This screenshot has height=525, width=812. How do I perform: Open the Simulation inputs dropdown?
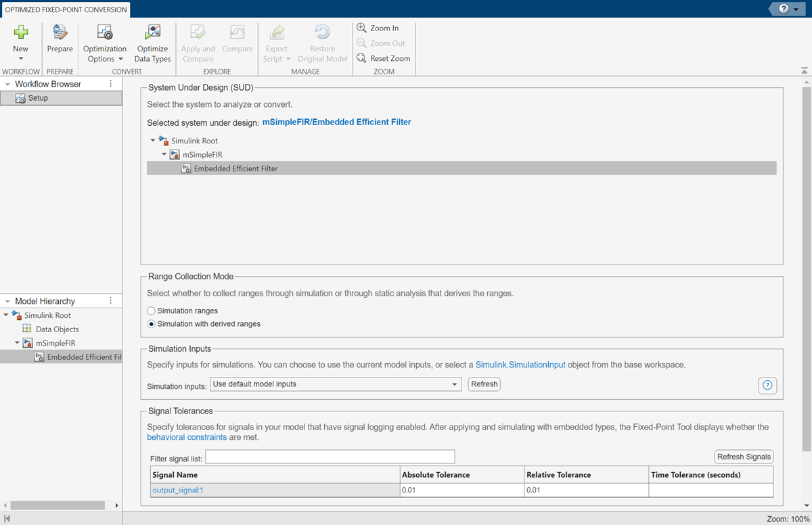pyautogui.click(x=336, y=384)
